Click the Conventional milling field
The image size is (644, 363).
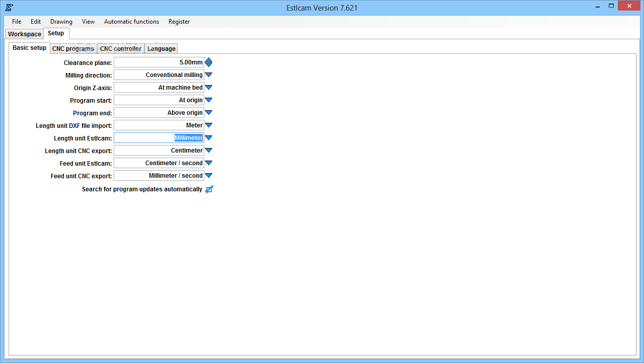click(x=159, y=75)
